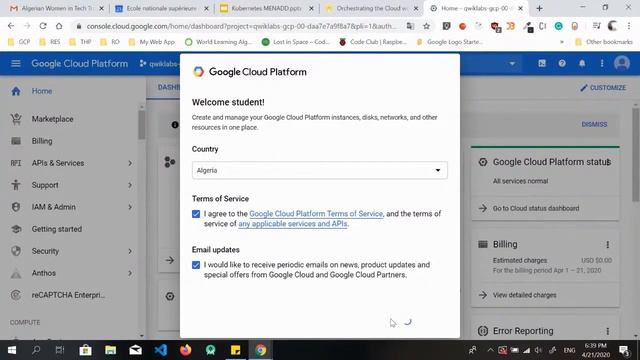Expand Support submenu arrow
This screenshot has height=360, width=640.
point(130,185)
